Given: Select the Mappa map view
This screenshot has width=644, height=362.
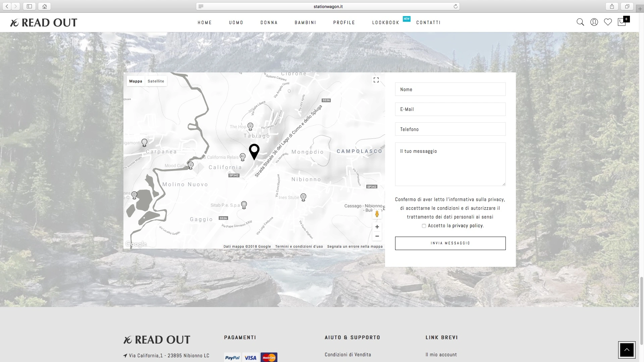Looking at the screenshot, I should pyautogui.click(x=136, y=81).
